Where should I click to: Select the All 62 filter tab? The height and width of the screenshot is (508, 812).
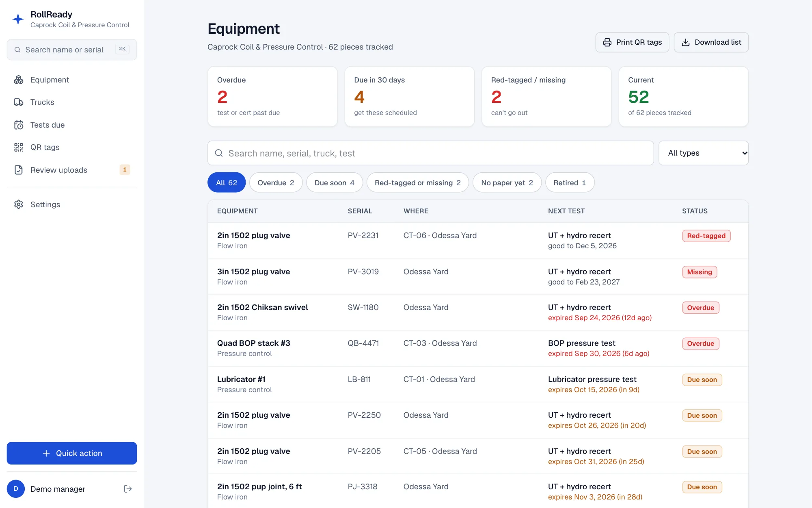(227, 182)
